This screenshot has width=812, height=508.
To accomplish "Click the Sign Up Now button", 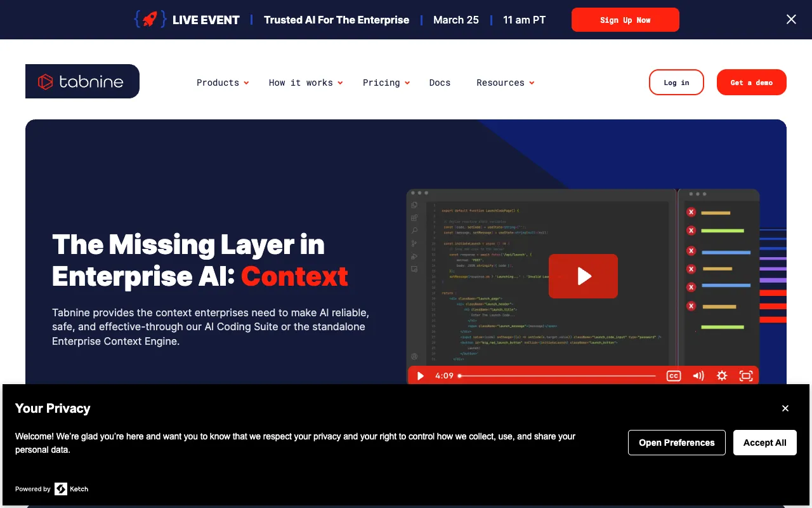I will pyautogui.click(x=625, y=20).
